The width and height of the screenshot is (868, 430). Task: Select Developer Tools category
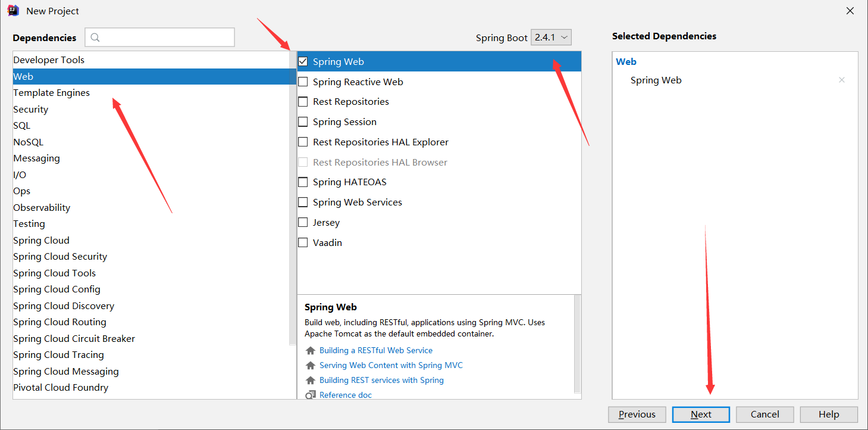coord(151,60)
